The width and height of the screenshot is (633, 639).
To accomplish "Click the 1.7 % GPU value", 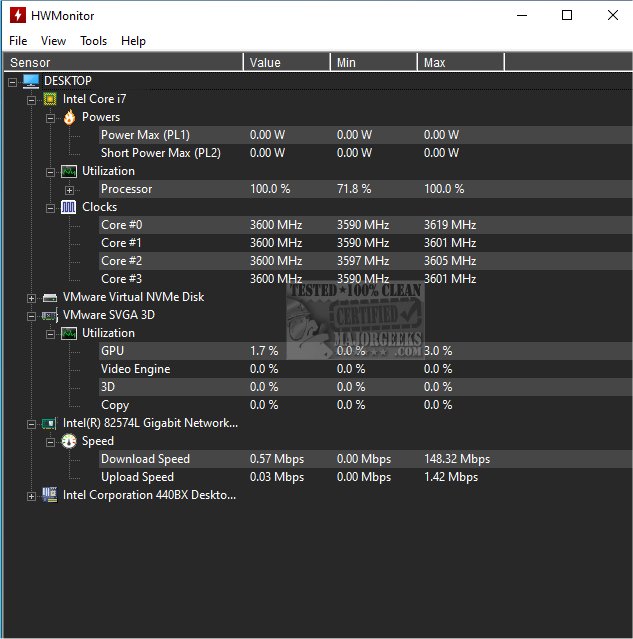I will click(264, 351).
